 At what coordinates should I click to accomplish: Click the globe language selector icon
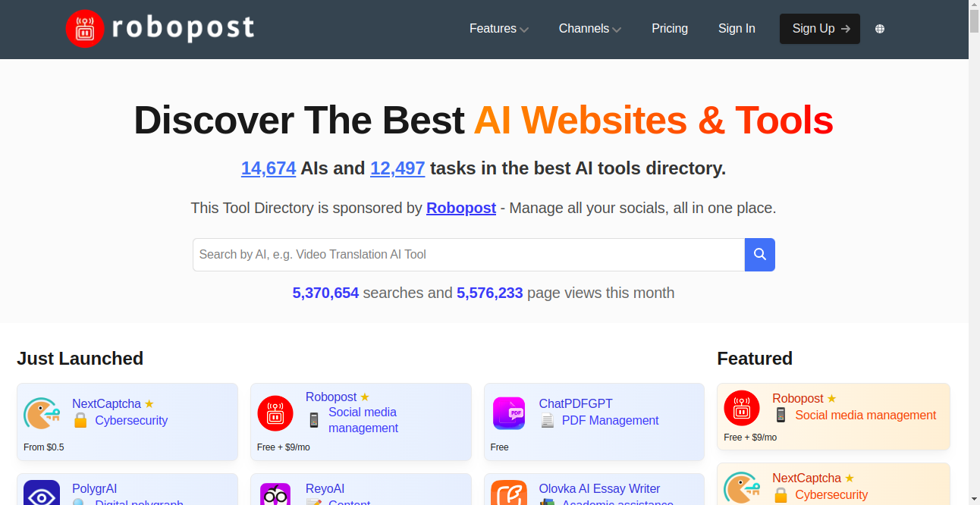[880, 29]
